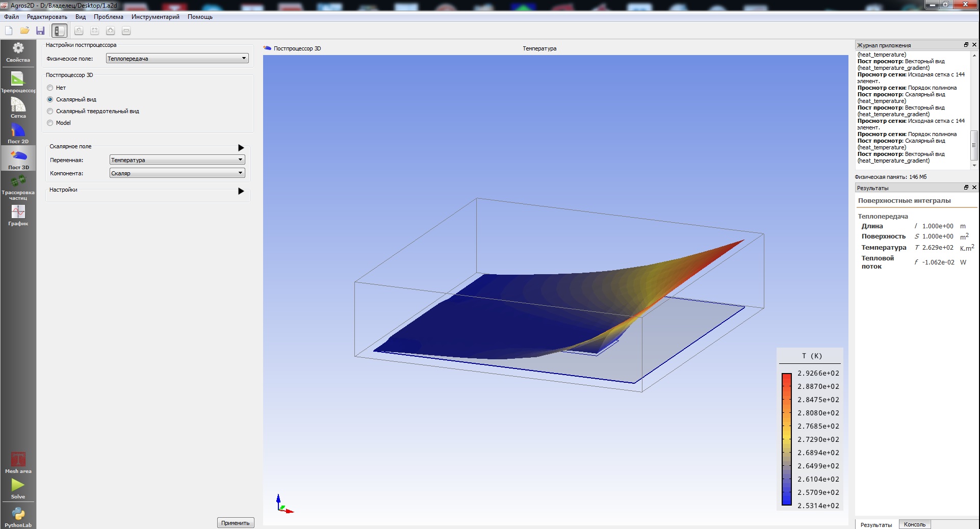The width and height of the screenshot is (980, 529).
Task: Open the Переменная variable dropdown
Action: pyautogui.click(x=177, y=160)
